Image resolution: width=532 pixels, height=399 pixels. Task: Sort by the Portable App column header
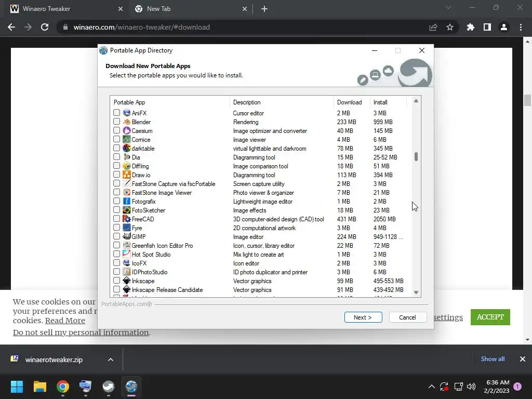pyautogui.click(x=170, y=102)
